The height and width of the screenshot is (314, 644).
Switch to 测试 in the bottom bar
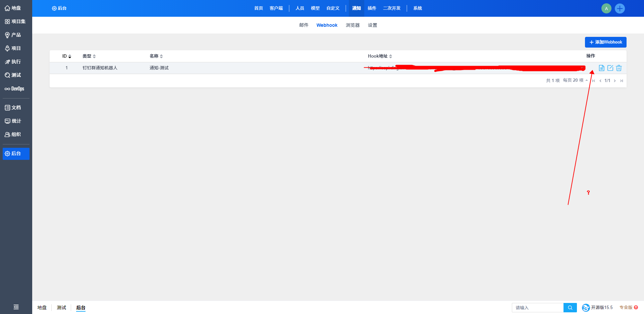point(61,308)
